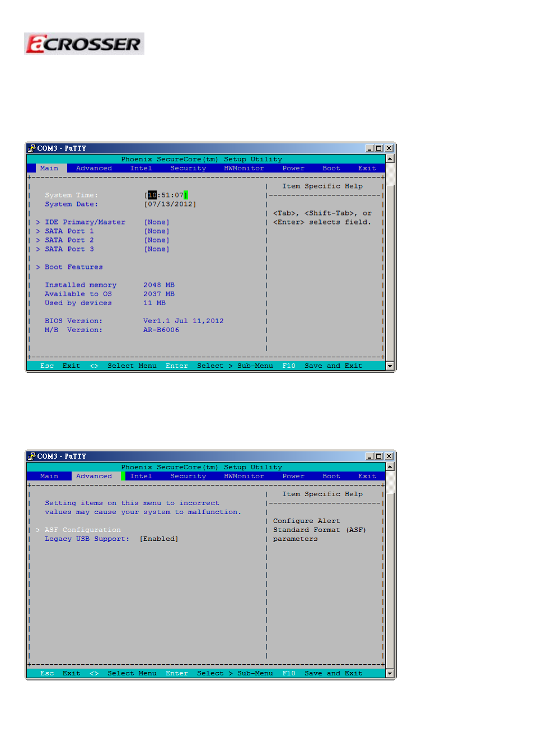The image size is (534, 756).
Task: Click 'Item Specific Help' heading in the System Time window
Action: [322, 186]
